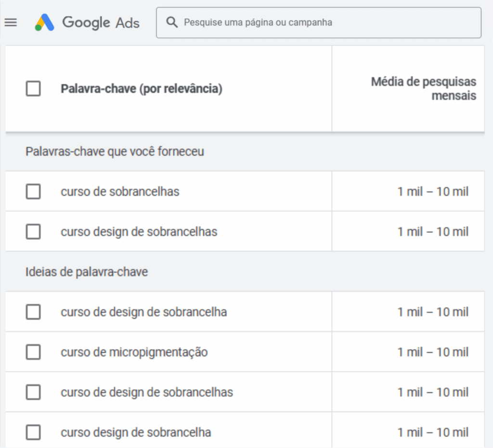493x448 pixels.
Task: Click search volume for 'curso de sobrancelhas'
Action: click(x=432, y=192)
